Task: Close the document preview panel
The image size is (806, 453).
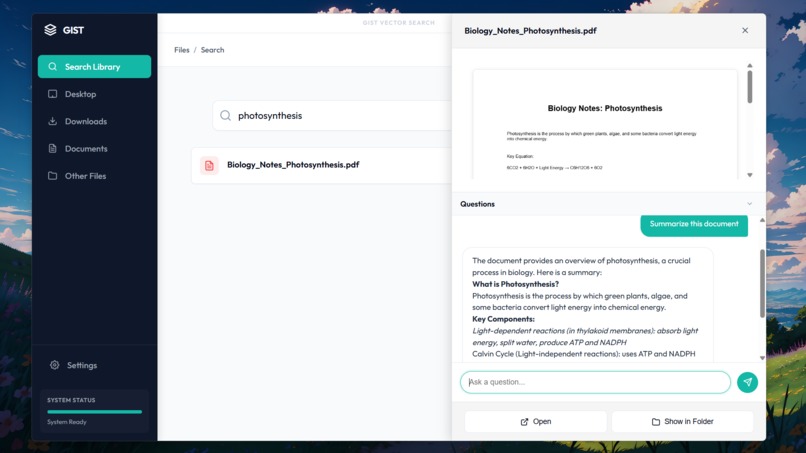Action: click(745, 30)
